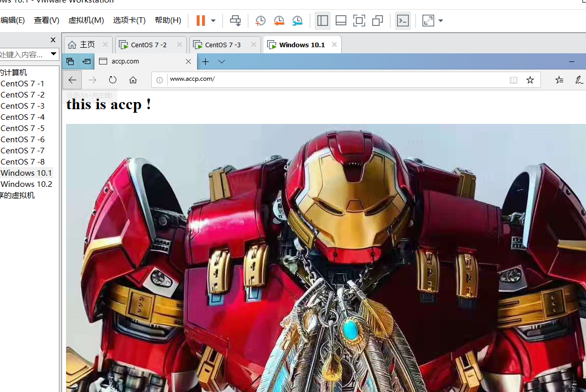586x392 pixels.
Task: Select CentOS 7 -6 in library
Action: coord(22,140)
